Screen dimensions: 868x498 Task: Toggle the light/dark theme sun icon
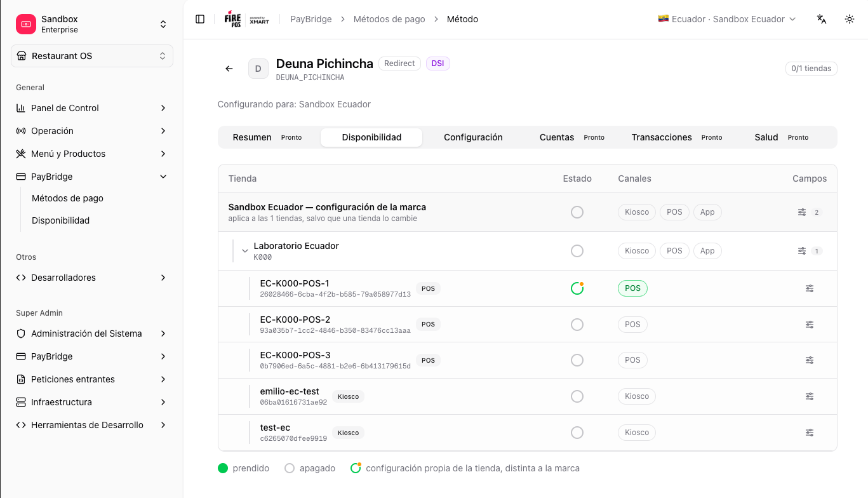point(850,19)
